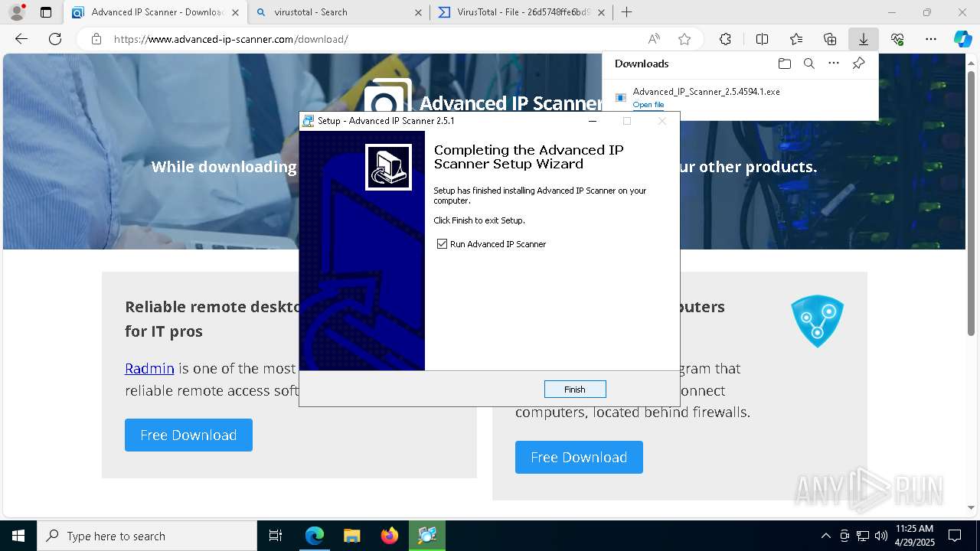The image size is (980, 551).
Task: Open file link under downloaded exe
Action: pos(648,105)
